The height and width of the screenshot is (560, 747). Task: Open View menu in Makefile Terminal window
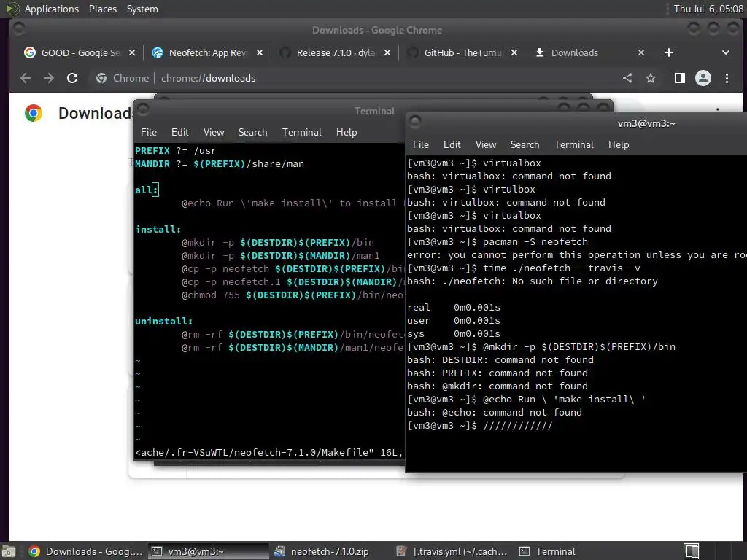click(x=214, y=133)
